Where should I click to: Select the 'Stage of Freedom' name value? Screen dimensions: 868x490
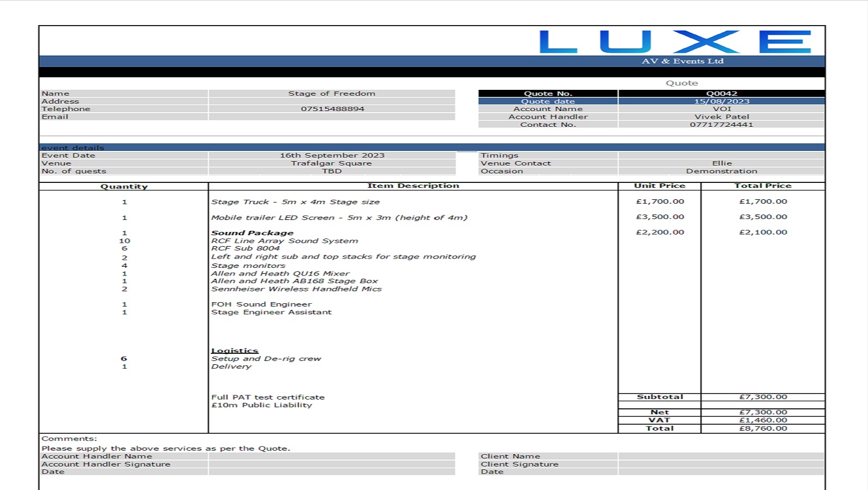coord(332,94)
